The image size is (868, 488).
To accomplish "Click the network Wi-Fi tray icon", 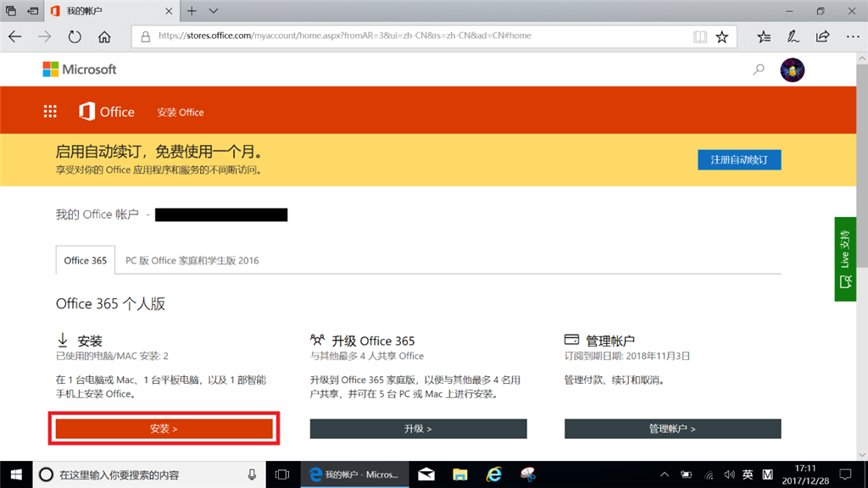I will pyautogui.click(x=709, y=474).
